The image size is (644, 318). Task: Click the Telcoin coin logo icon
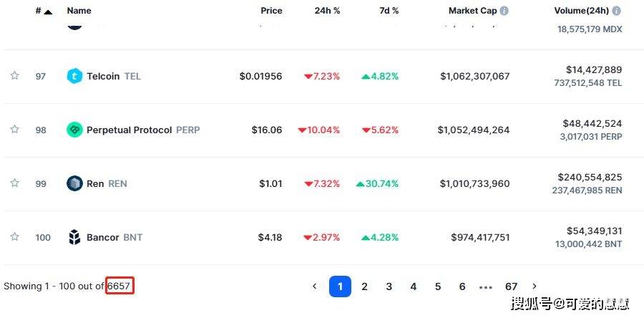pos(74,76)
